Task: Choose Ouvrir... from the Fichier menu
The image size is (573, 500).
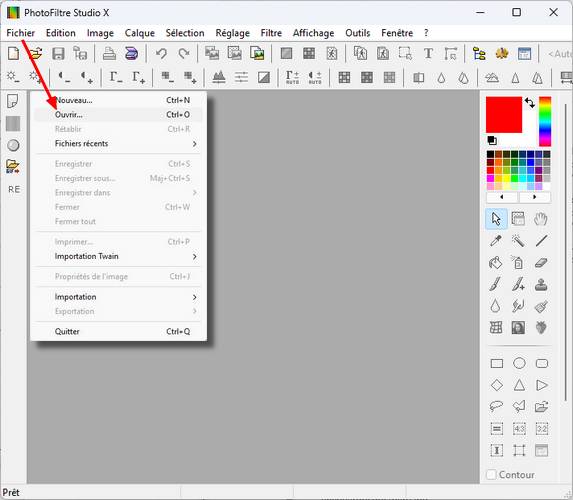Action: (x=118, y=114)
